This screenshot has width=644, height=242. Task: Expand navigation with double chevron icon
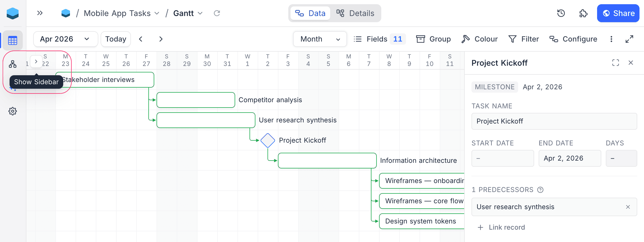point(40,13)
